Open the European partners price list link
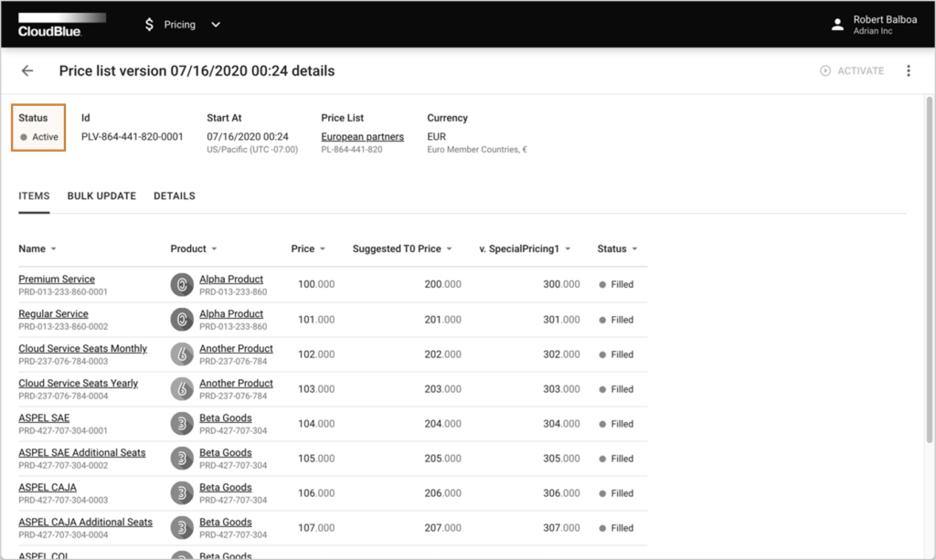 [x=362, y=136]
